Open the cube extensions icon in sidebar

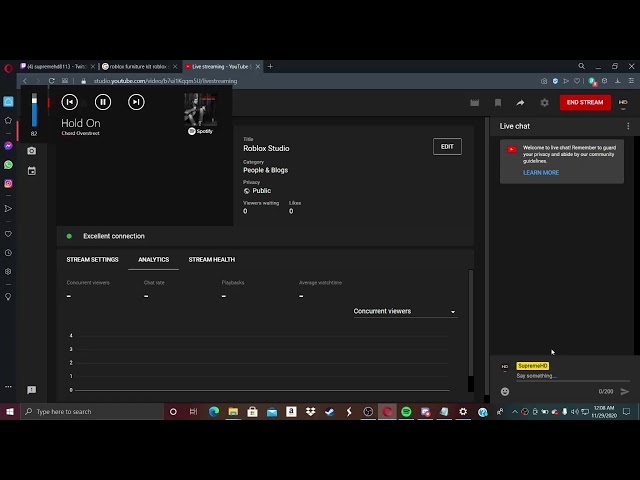[x=8, y=271]
